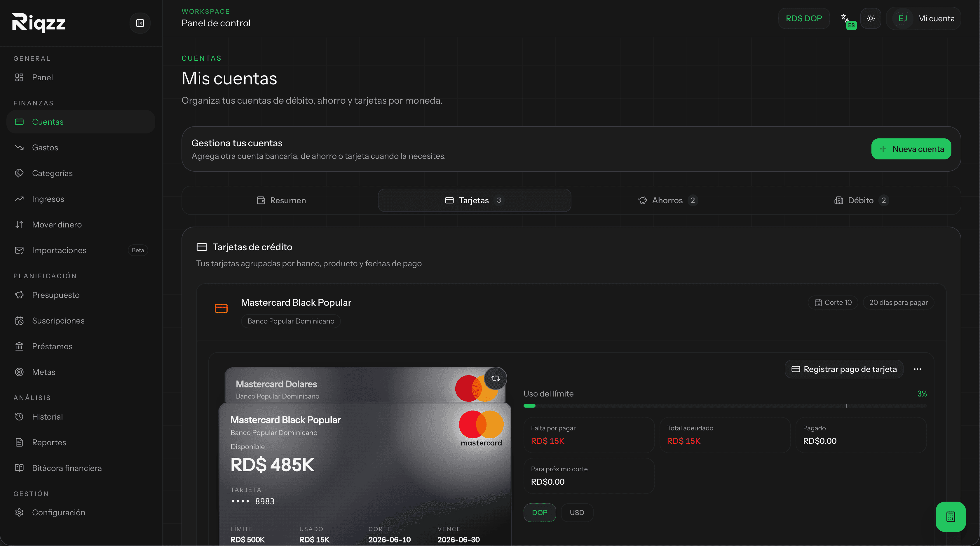Collapse the sidebar with the panel icon
The height and width of the screenshot is (546, 980).
(x=140, y=23)
